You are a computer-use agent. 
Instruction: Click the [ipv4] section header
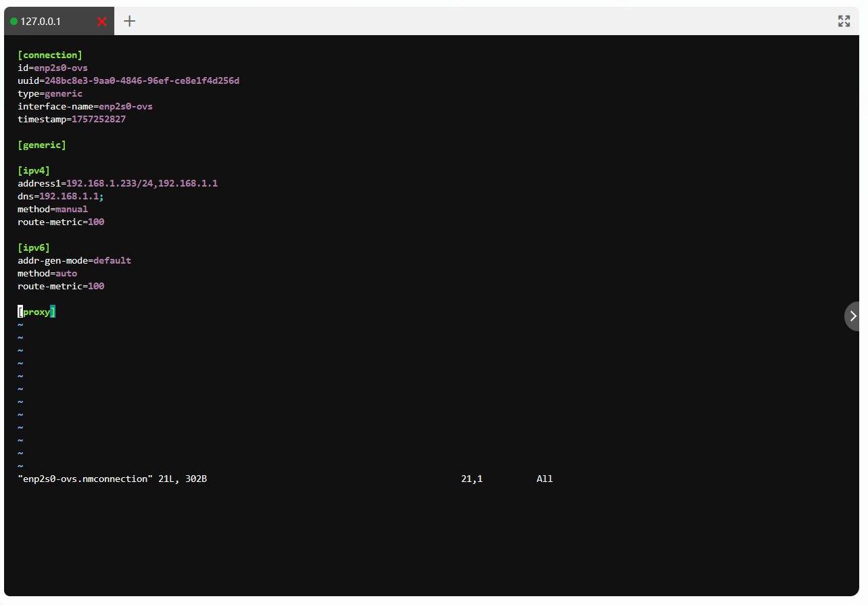click(34, 170)
